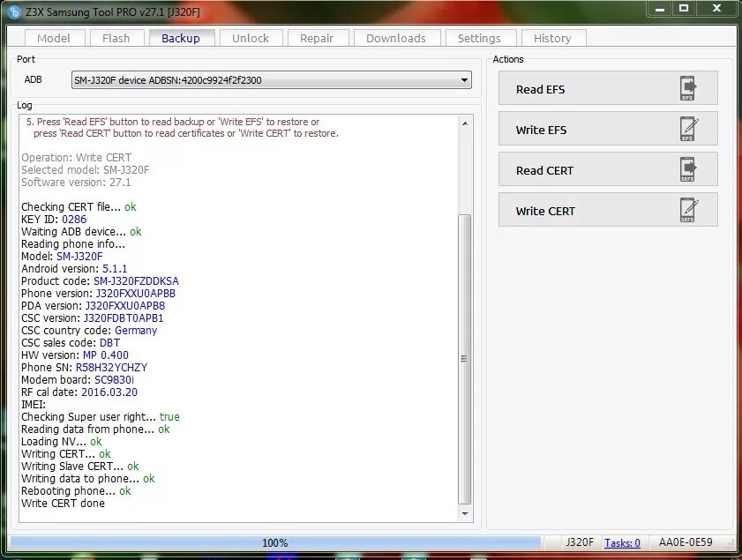The width and height of the screenshot is (742, 560).
Task: Click HW version MP 0.400 value
Action: [106, 355]
